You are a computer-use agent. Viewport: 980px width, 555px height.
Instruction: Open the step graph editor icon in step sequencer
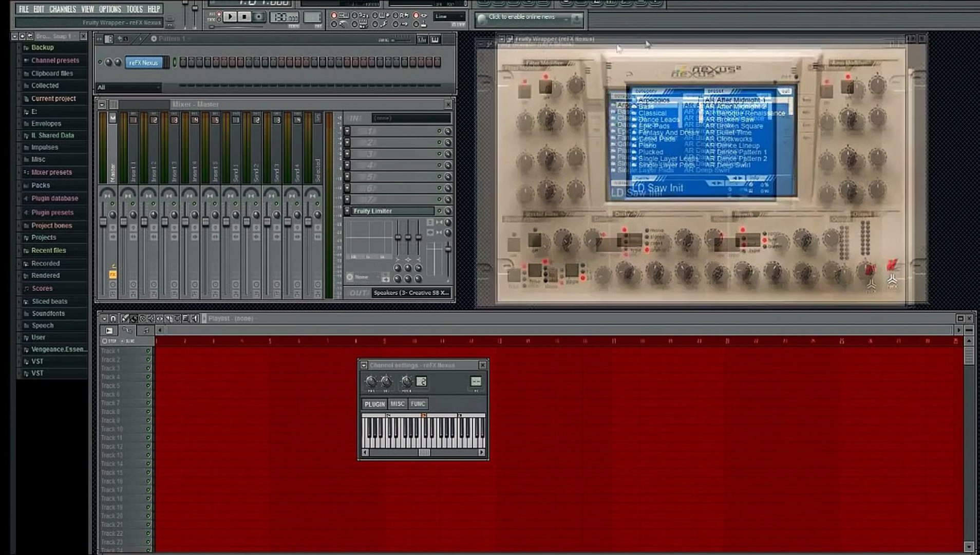pyautogui.click(x=422, y=39)
